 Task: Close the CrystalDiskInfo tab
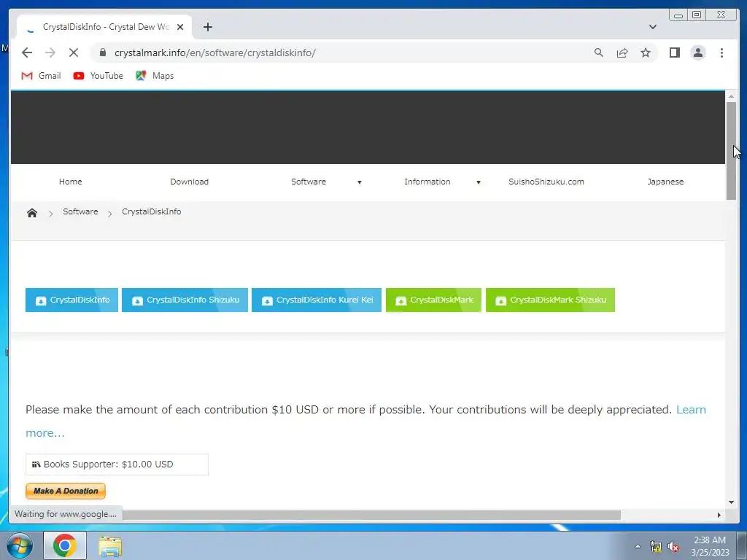pos(180,27)
